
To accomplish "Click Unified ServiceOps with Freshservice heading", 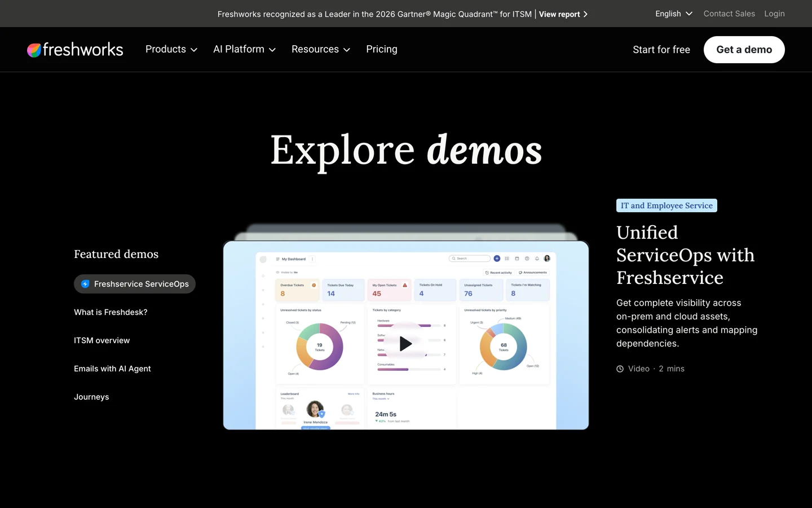I will tap(685, 255).
